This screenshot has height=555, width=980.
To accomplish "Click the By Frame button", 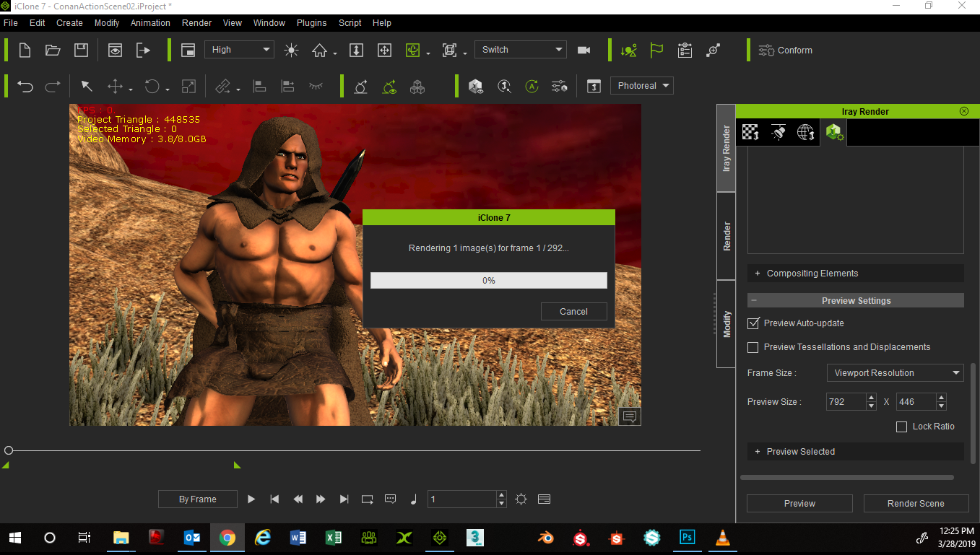I will [x=198, y=499].
